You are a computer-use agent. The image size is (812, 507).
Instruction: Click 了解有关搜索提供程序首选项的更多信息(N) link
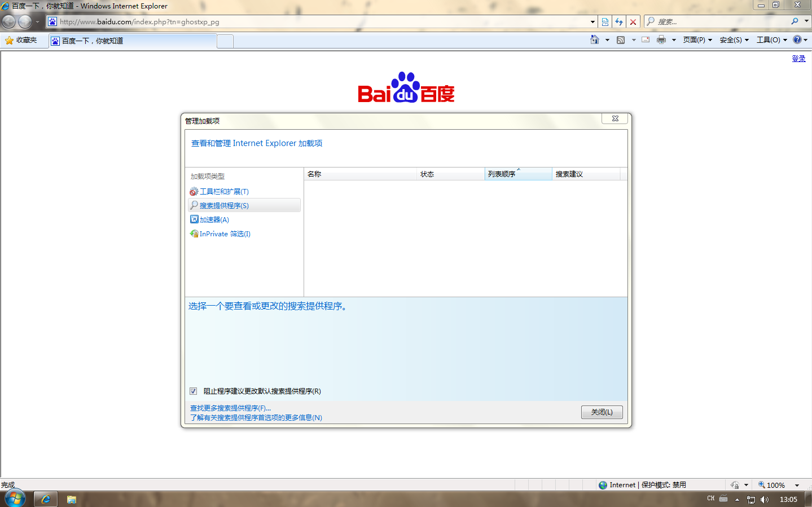click(256, 418)
